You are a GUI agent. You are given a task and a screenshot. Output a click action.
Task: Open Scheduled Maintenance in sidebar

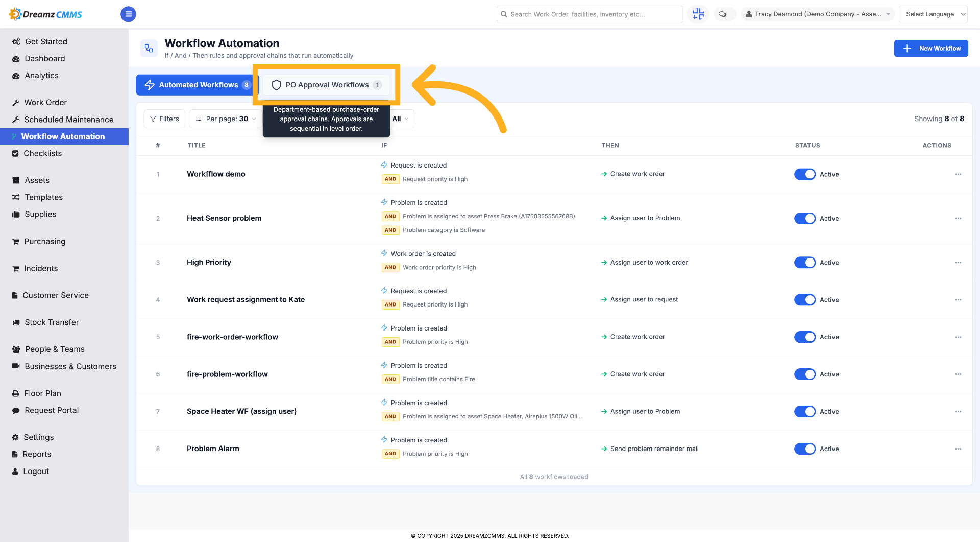pyautogui.click(x=68, y=120)
